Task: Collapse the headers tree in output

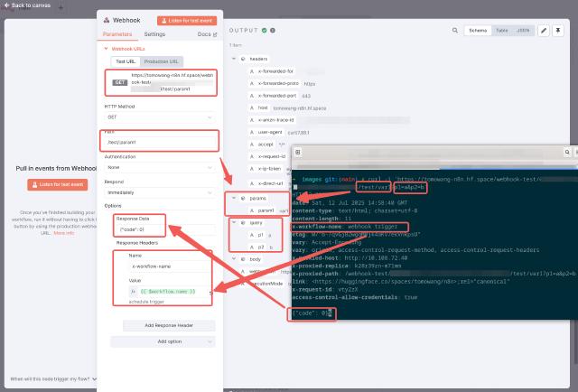Action: coord(233,58)
